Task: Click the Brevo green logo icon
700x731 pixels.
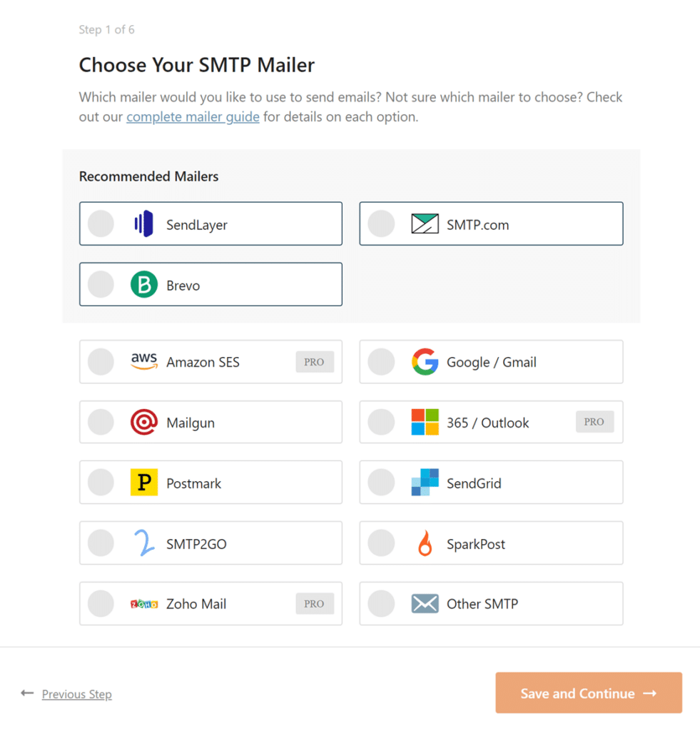Action: tap(143, 284)
